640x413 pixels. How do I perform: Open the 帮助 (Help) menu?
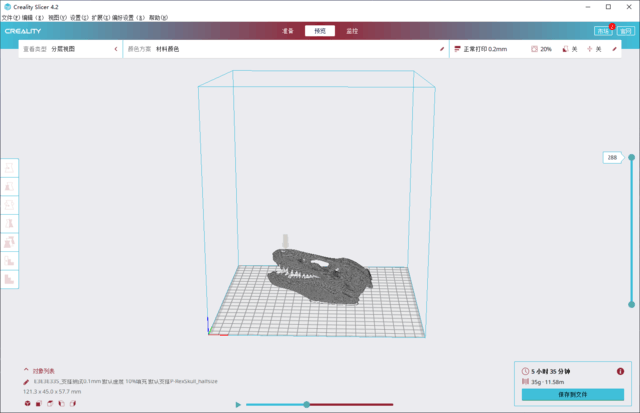coord(158,18)
